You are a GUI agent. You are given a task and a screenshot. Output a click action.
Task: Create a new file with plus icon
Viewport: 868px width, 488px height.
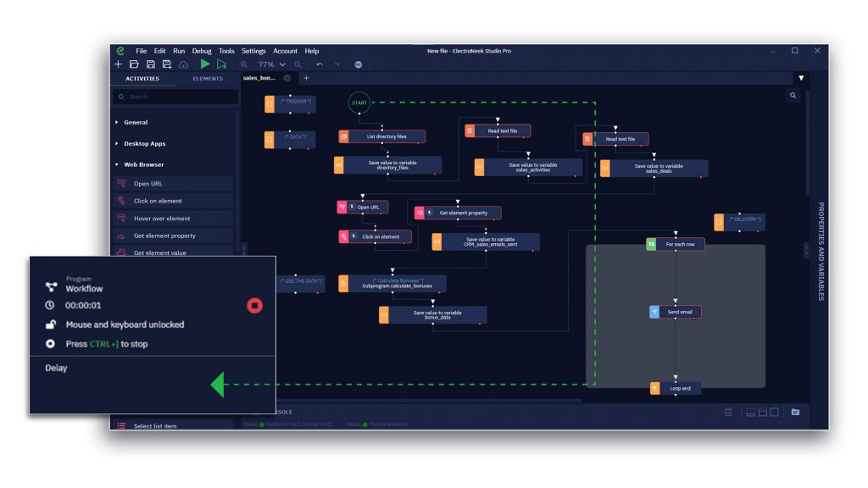[118, 64]
